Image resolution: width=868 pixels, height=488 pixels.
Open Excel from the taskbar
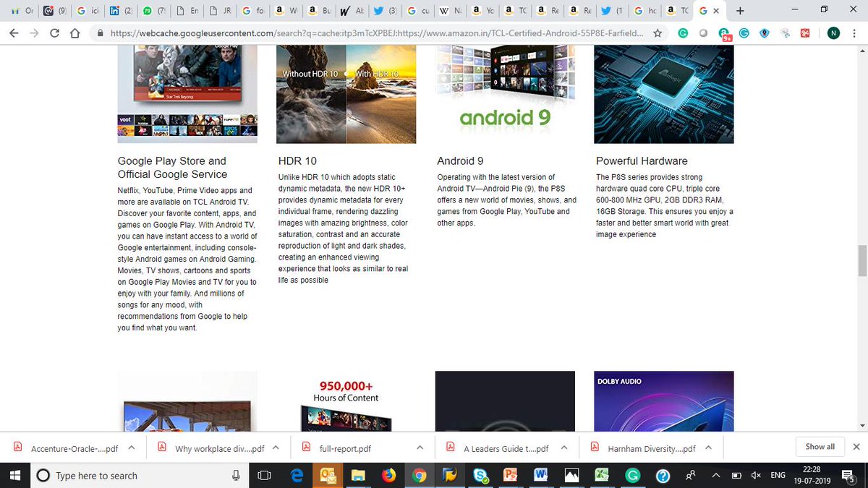(x=602, y=475)
